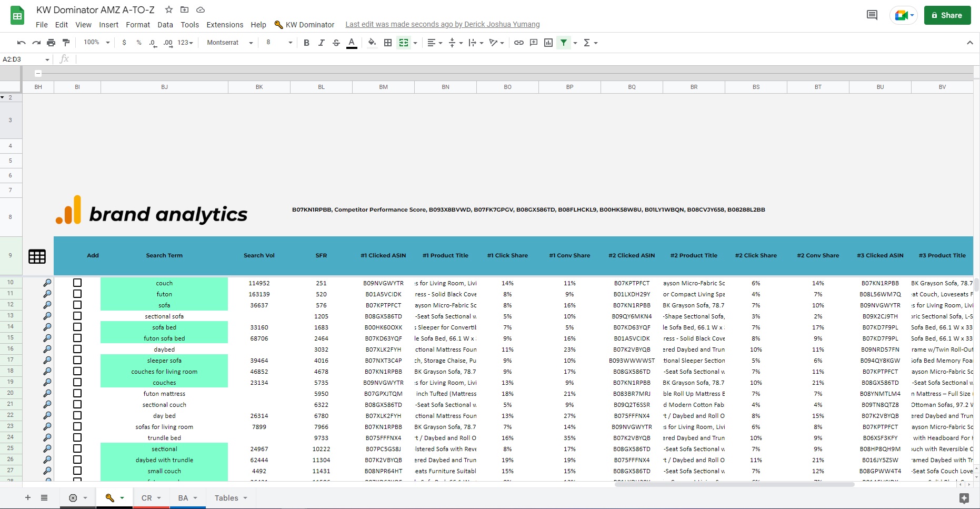The width and height of the screenshot is (980, 509).
Task: Check the Add box for daybed
Action: 77,349
